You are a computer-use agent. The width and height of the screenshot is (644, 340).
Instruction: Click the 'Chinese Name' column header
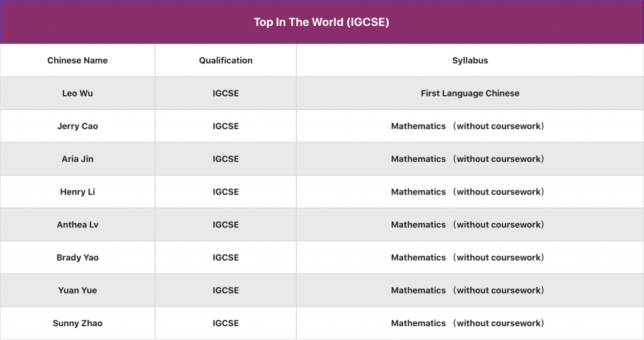77,60
